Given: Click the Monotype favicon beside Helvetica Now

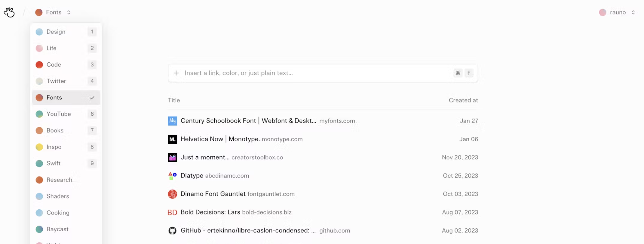Looking at the screenshot, I should 172,139.
